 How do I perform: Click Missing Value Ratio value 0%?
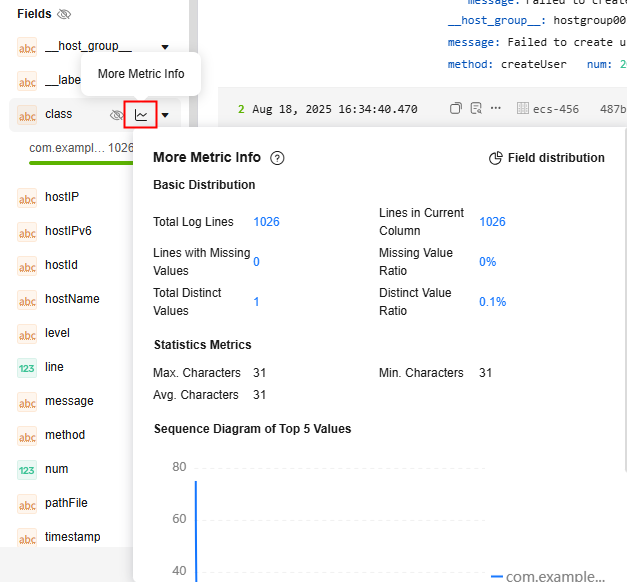tap(487, 262)
